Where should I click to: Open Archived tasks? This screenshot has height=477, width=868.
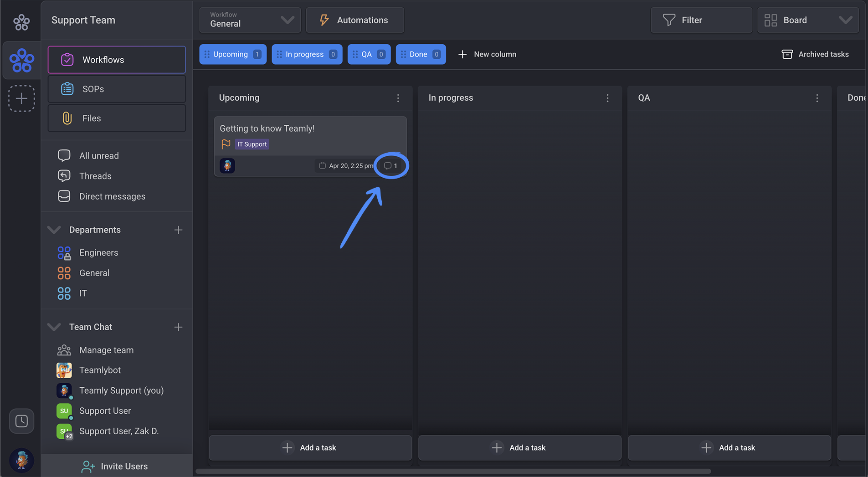pos(815,54)
